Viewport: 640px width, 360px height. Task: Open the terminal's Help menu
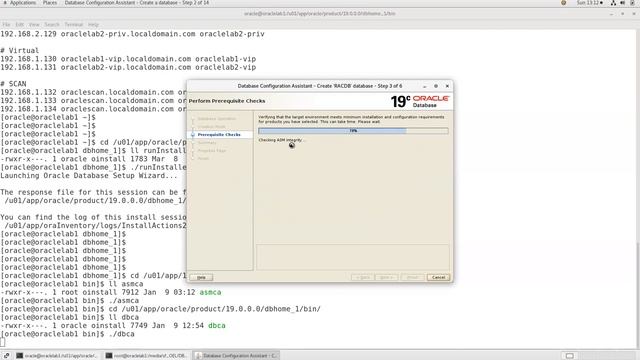pos(93,24)
